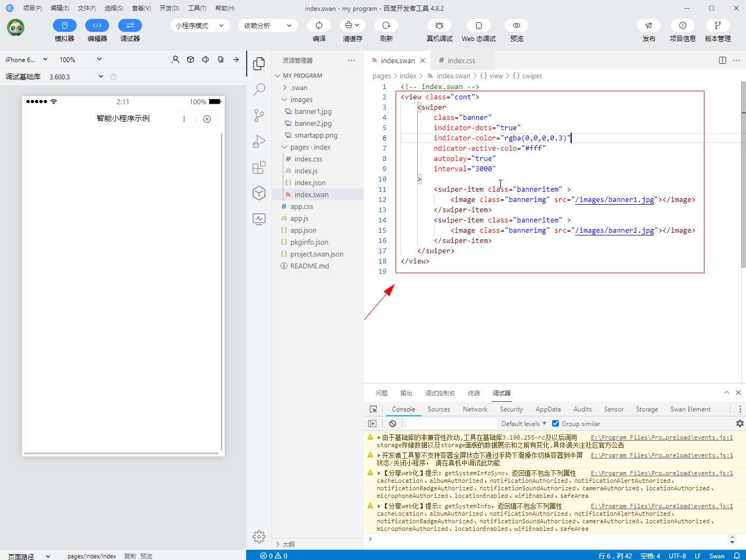Click the user account icon in simulator bar
Image resolution: width=746 pixels, height=560 pixels.
[x=175, y=59]
